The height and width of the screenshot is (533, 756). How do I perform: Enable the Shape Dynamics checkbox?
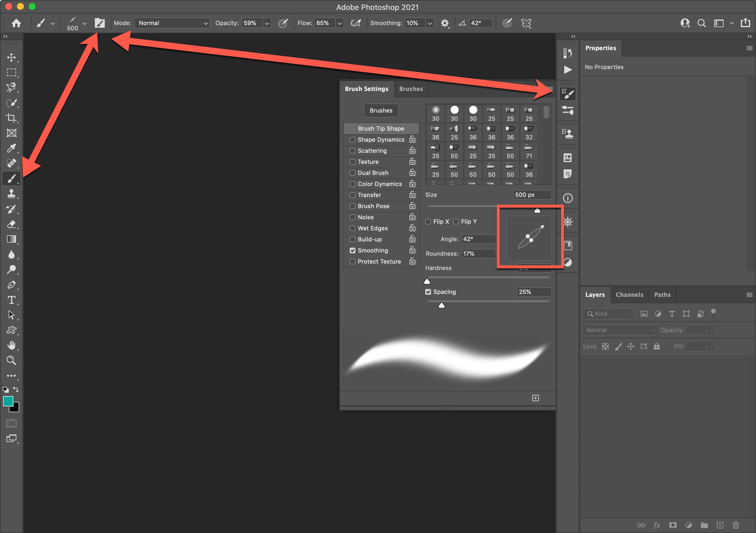point(352,139)
